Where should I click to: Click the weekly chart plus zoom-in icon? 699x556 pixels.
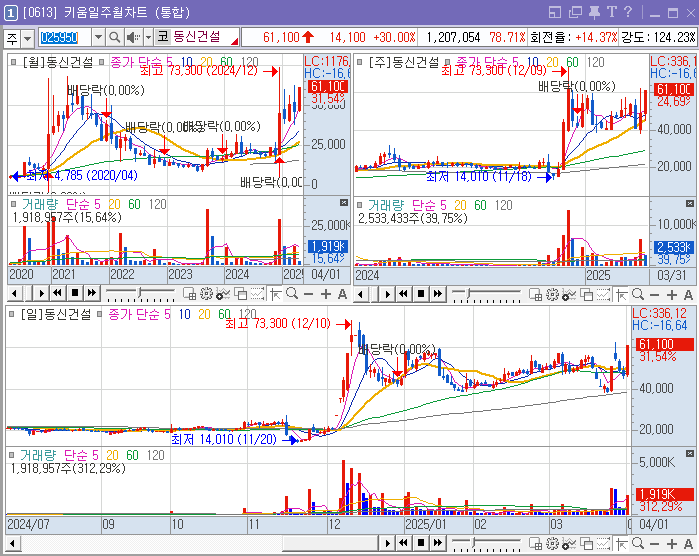point(672,295)
